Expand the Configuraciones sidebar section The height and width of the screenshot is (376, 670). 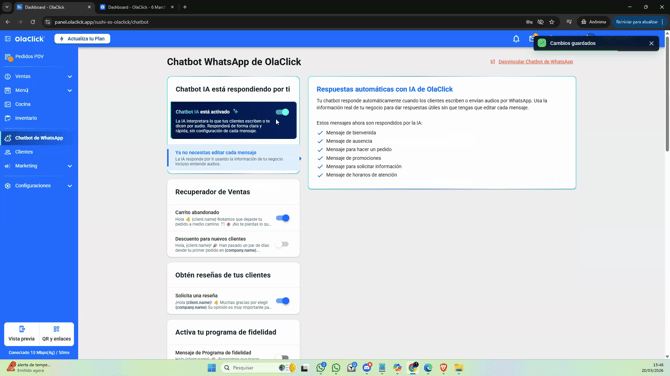(70, 186)
